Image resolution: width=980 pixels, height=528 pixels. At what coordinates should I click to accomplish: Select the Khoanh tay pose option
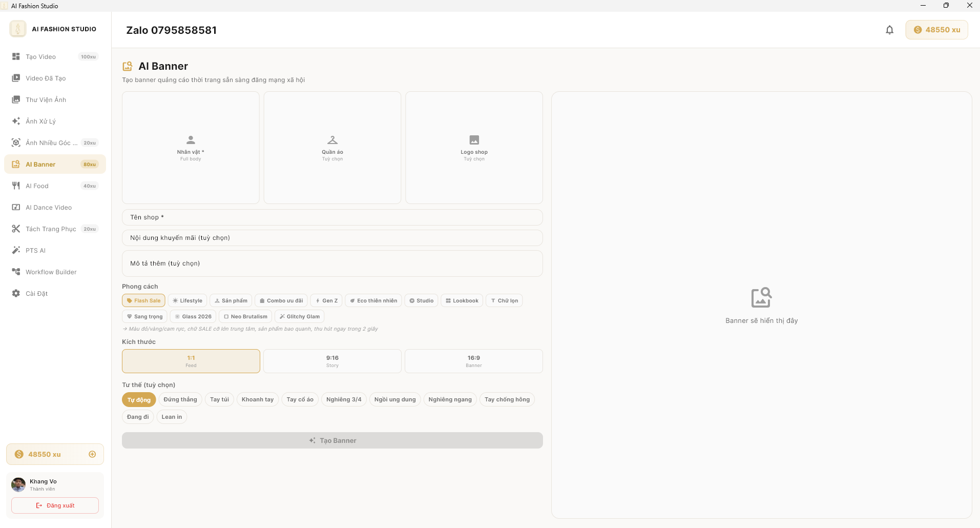257,400
